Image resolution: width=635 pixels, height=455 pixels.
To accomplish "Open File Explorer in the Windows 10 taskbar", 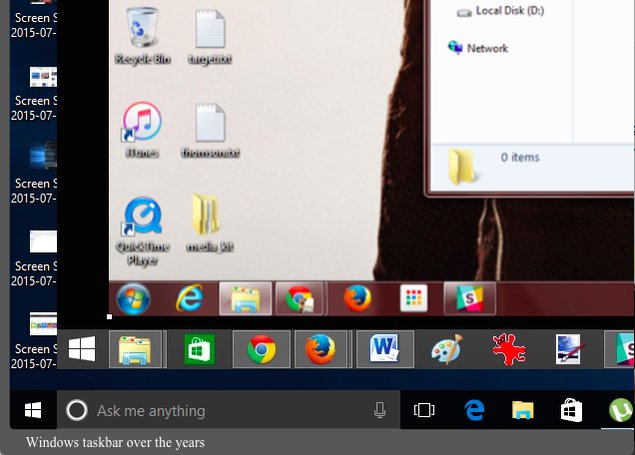I will [x=522, y=410].
